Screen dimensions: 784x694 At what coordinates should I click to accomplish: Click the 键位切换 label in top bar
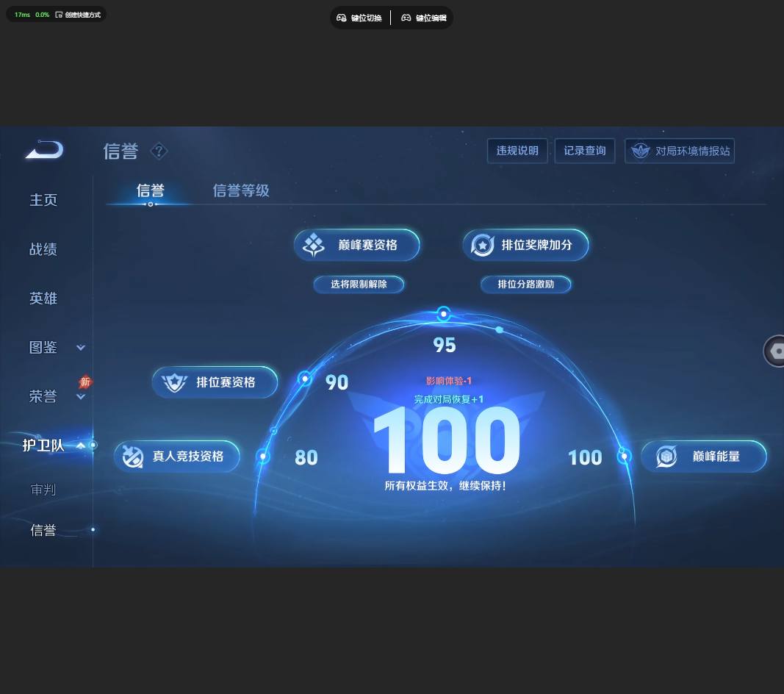367,18
